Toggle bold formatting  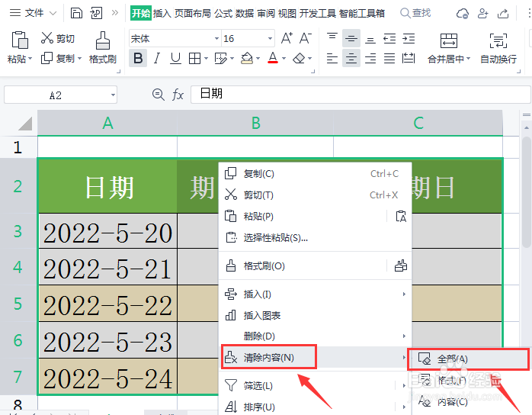pos(138,59)
